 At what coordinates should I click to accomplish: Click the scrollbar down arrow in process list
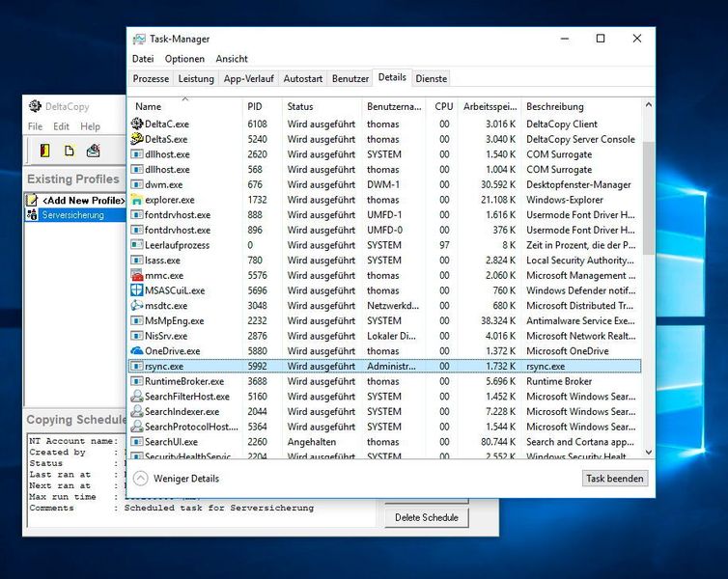click(649, 452)
